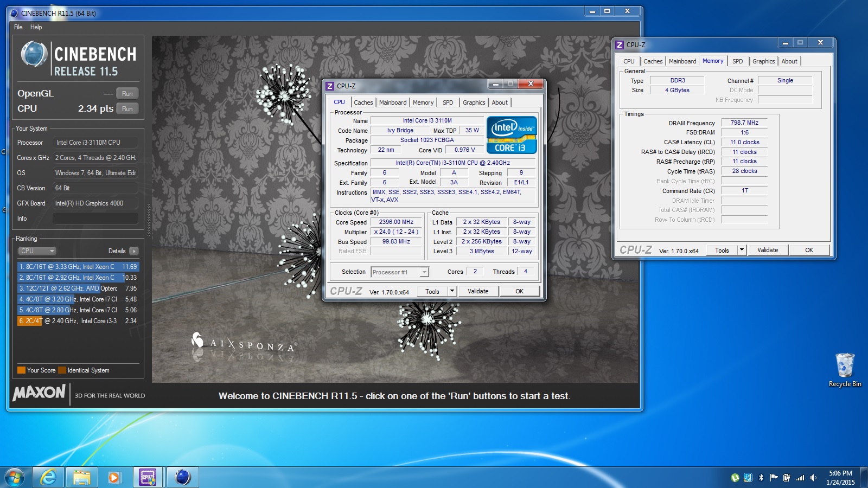Image resolution: width=868 pixels, height=488 pixels.
Task: Click the green circular tray icon
Action: pyautogui.click(x=735, y=478)
